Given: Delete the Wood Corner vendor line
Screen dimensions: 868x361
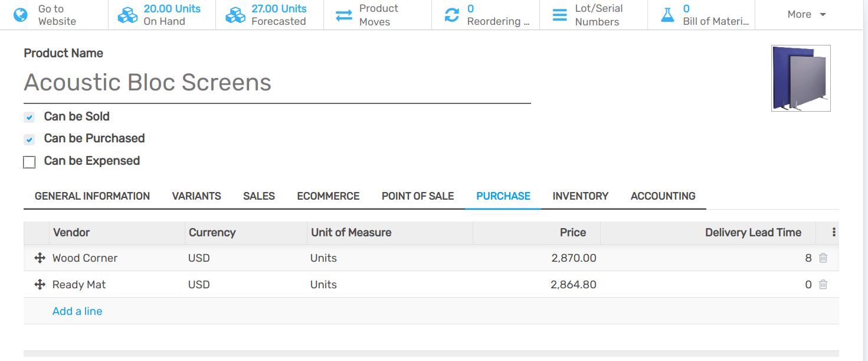Looking at the screenshot, I should coord(823,258).
